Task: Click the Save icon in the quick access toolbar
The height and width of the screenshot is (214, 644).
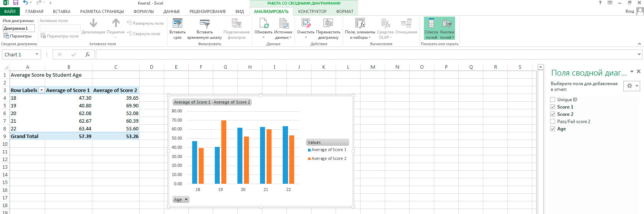Action: (x=16, y=3)
